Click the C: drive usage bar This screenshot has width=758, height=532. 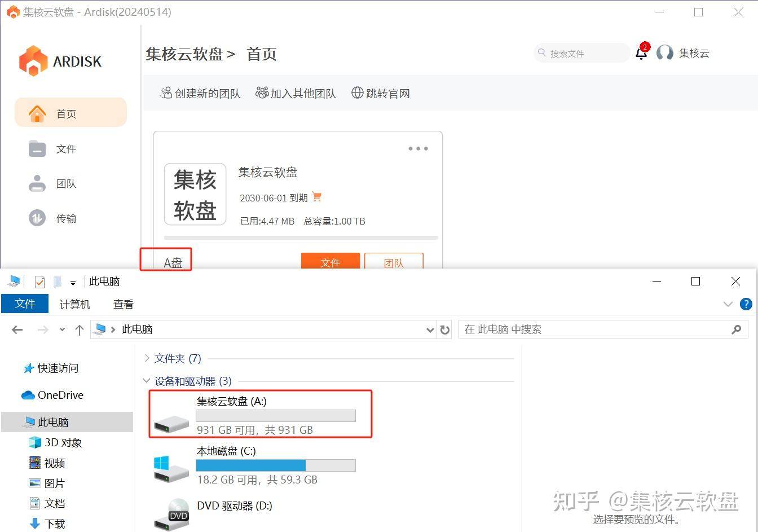276,465
